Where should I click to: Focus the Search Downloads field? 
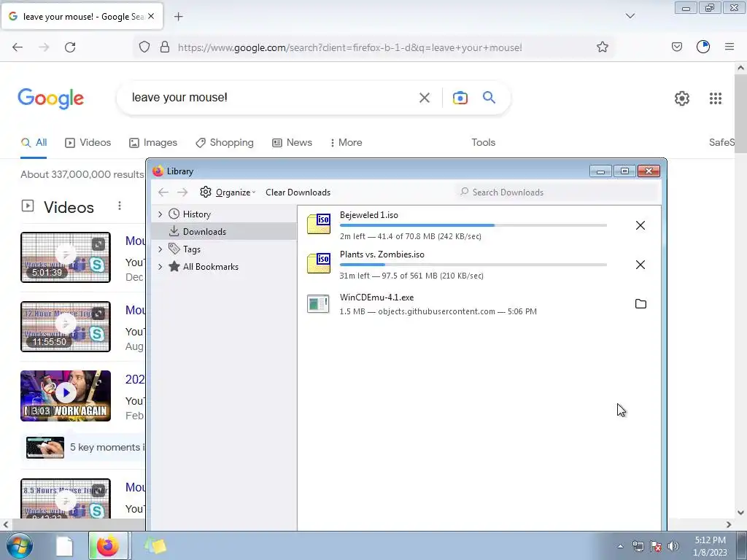pyautogui.click(x=557, y=192)
